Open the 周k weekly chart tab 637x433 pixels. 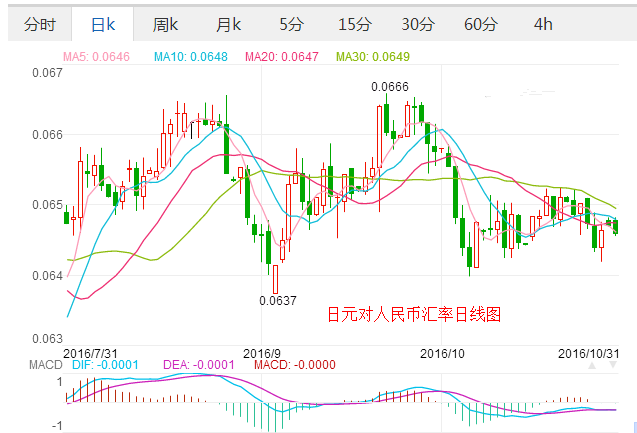165,24
